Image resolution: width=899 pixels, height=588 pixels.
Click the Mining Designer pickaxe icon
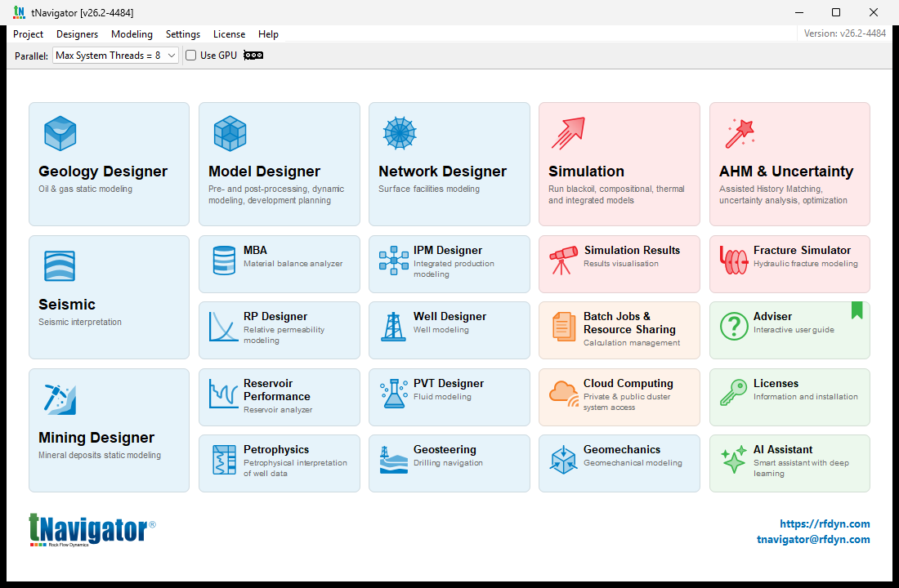[60, 399]
